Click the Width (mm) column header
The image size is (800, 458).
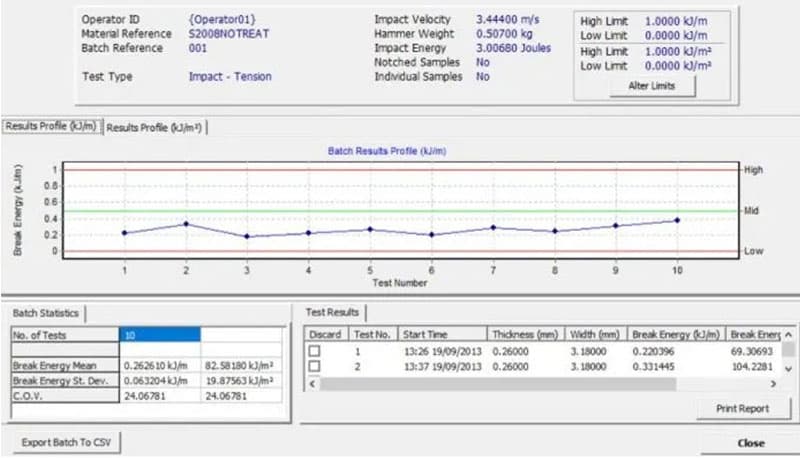595,335
